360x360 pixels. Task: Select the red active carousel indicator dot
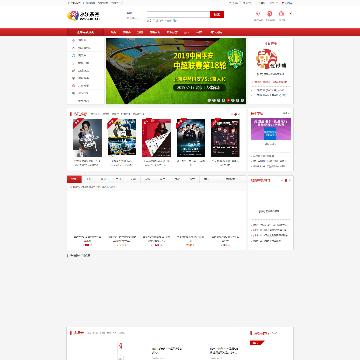point(228,100)
